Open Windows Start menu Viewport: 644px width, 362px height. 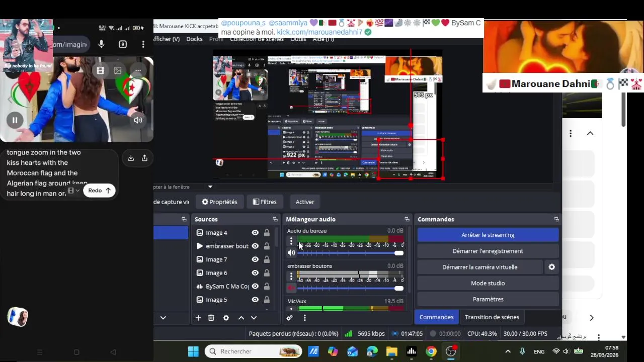pyautogui.click(x=193, y=351)
